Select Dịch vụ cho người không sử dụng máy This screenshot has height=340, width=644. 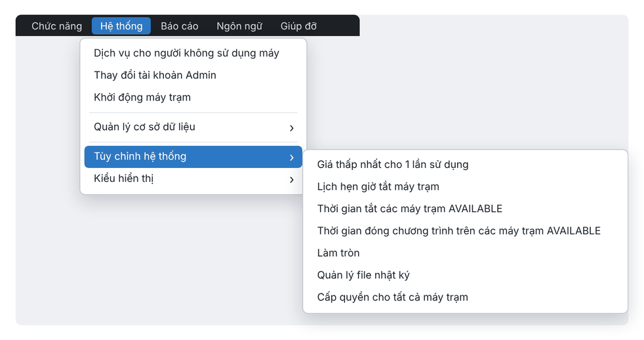pyautogui.click(x=193, y=53)
